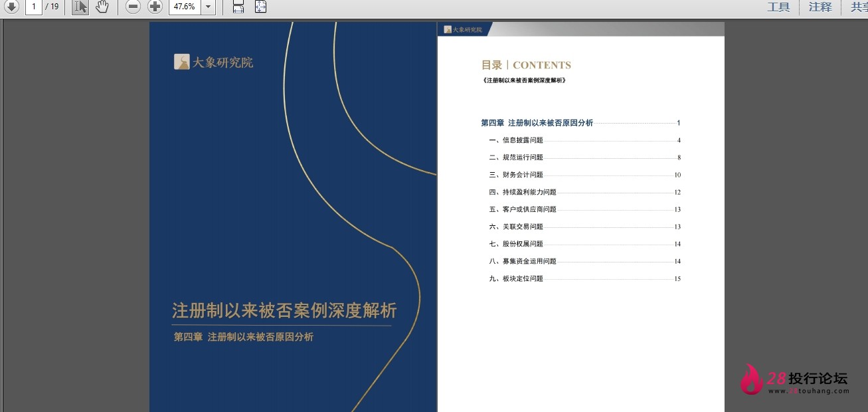Click the 目录 | CONTENTS heading

[x=526, y=65]
